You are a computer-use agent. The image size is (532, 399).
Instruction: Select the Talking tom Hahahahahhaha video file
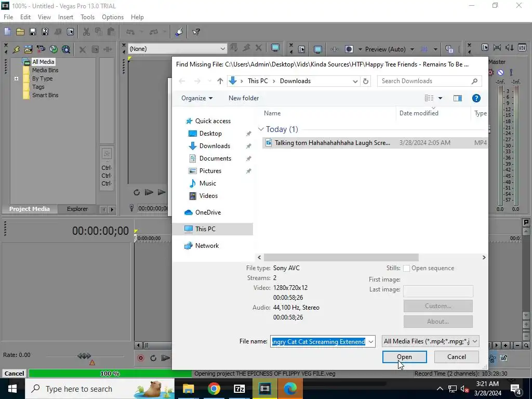[x=375, y=143]
